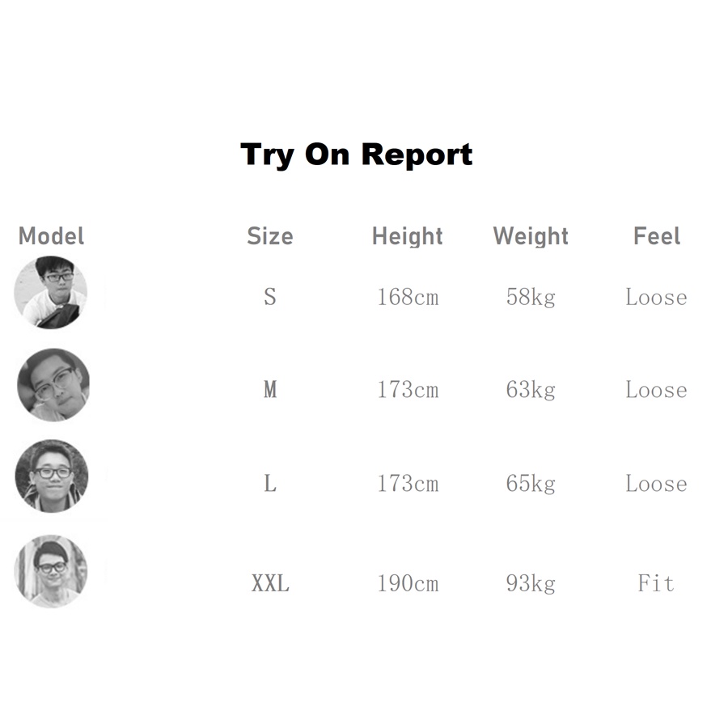This screenshot has width=728, height=728.
Task: Click the 63kg weight value
Action: pos(531,390)
